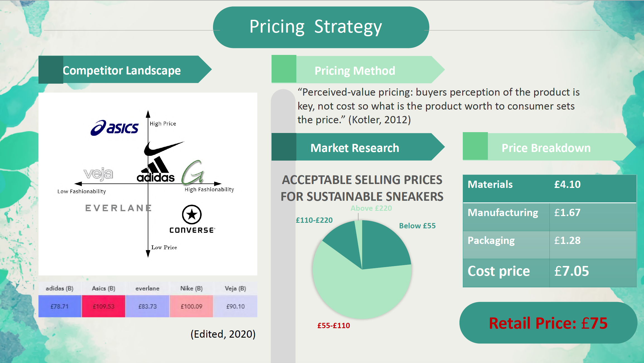Click the Materials £4.10 table row
644x363 pixels.
coord(549,188)
